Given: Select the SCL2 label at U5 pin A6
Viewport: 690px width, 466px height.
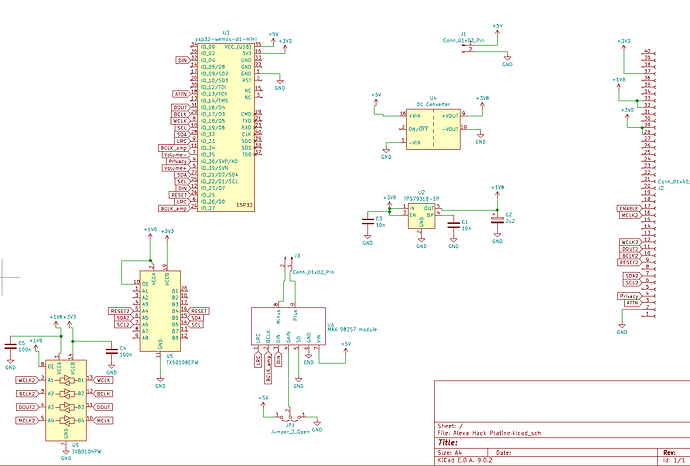Looking at the screenshot, I should (124, 325).
